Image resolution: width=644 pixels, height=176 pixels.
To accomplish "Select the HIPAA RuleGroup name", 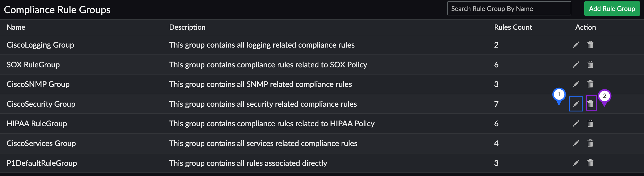I will coord(37,123).
